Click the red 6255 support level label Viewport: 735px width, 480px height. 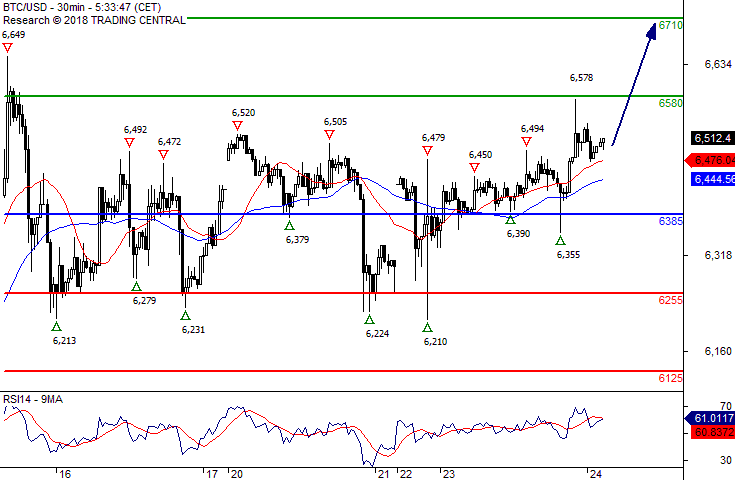coord(670,300)
